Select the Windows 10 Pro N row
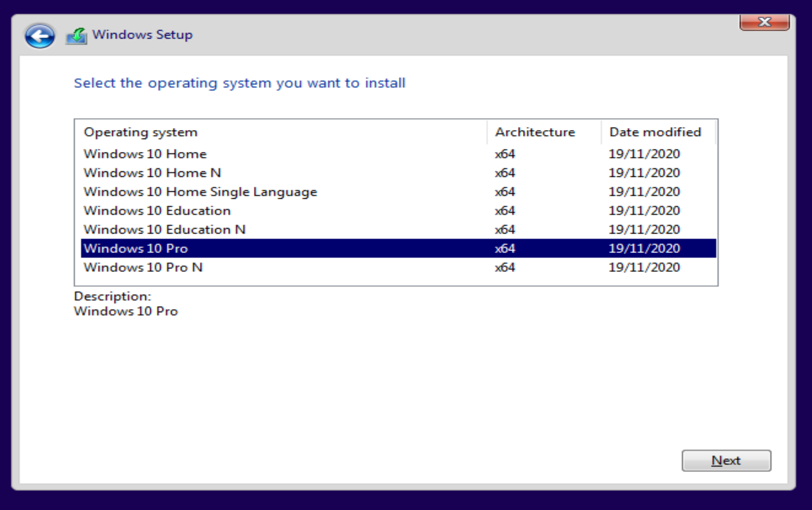Image resolution: width=812 pixels, height=510 pixels. point(398,267)
